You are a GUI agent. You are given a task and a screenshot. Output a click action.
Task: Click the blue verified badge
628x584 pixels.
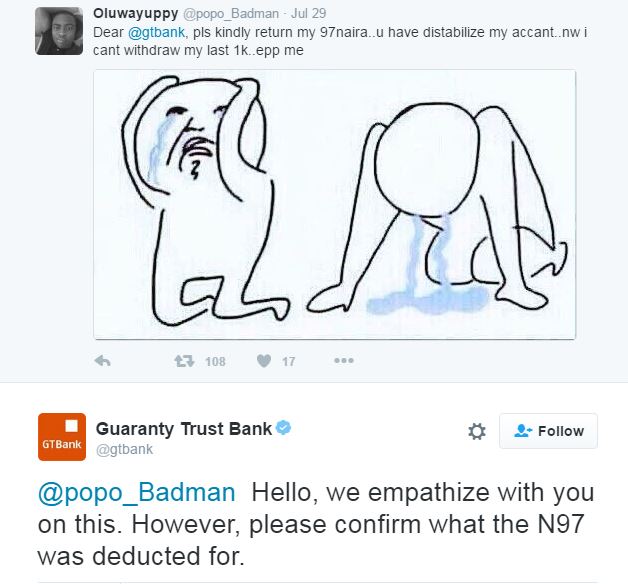pos(284,429)
